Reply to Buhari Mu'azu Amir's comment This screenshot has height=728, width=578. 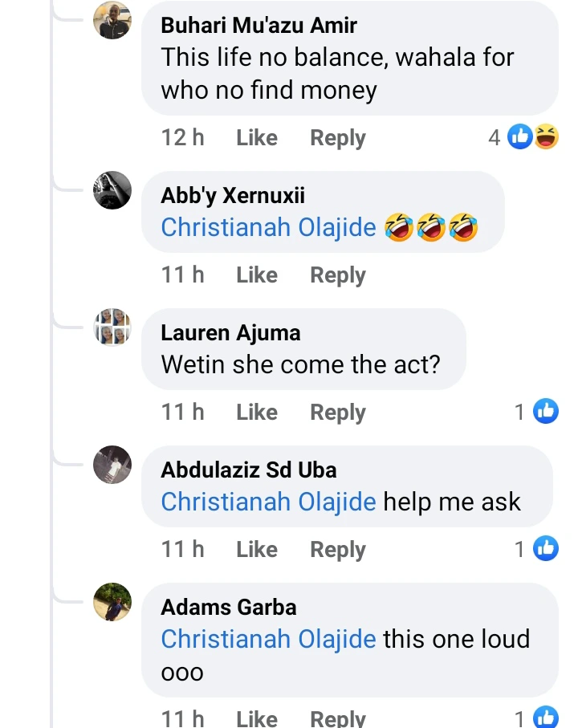338,138
